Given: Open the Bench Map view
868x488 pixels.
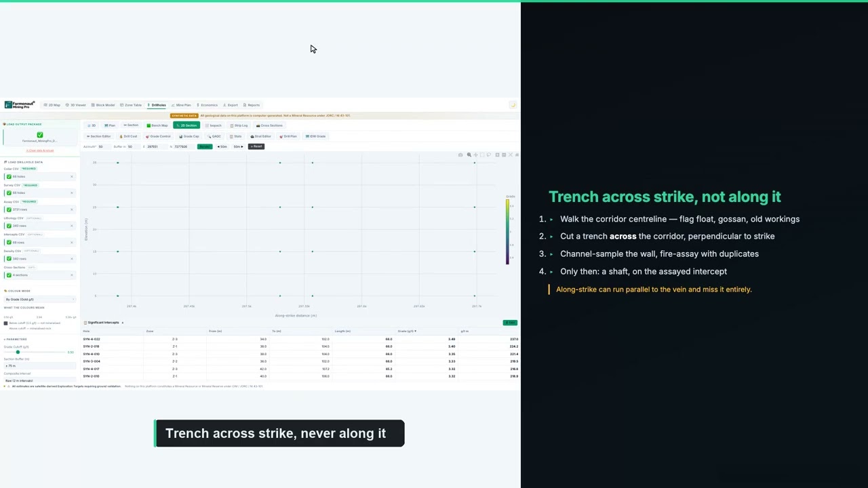Looking at the screenshot, I should coord(157,125).
